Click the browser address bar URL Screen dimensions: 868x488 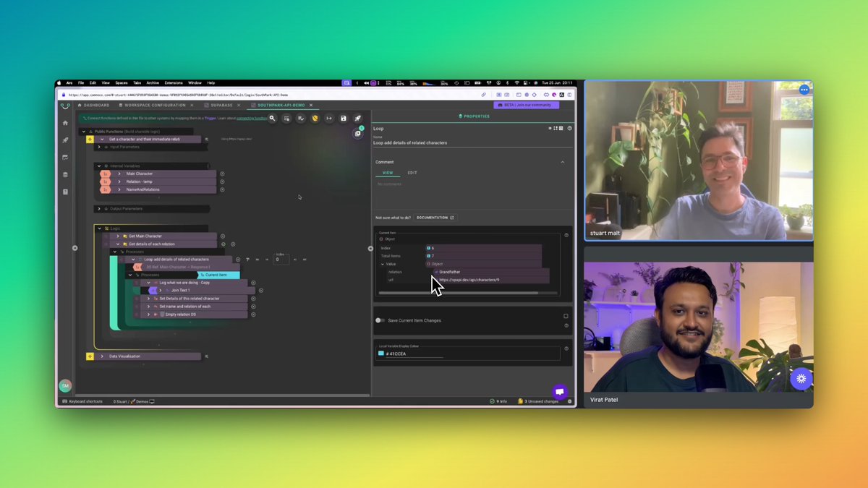(178, 95)
